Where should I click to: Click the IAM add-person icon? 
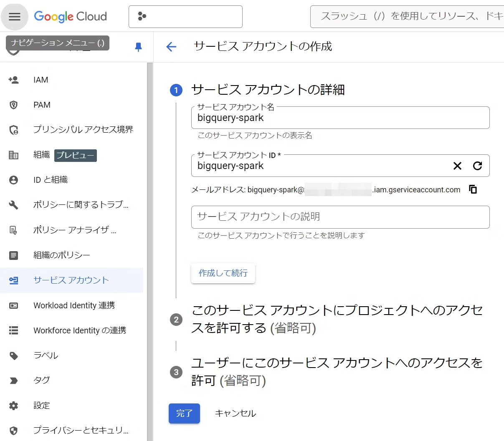click(x=14, y=80)
